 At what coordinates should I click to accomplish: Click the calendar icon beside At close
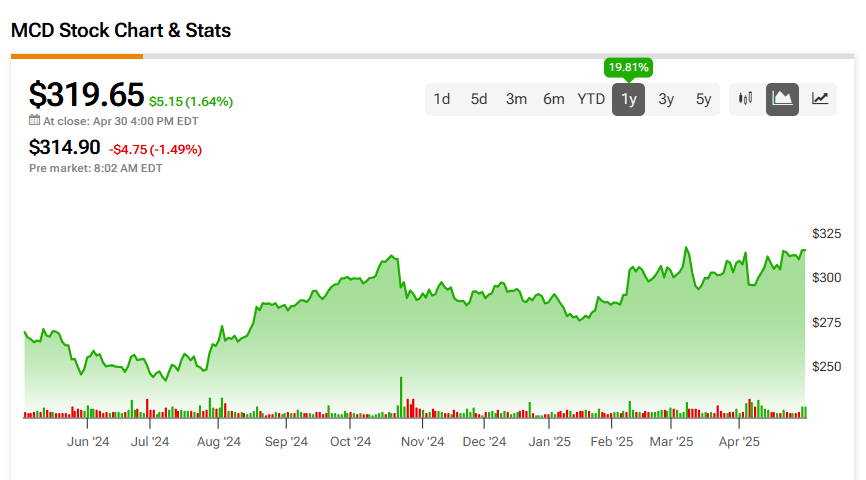tap(34, 120)
